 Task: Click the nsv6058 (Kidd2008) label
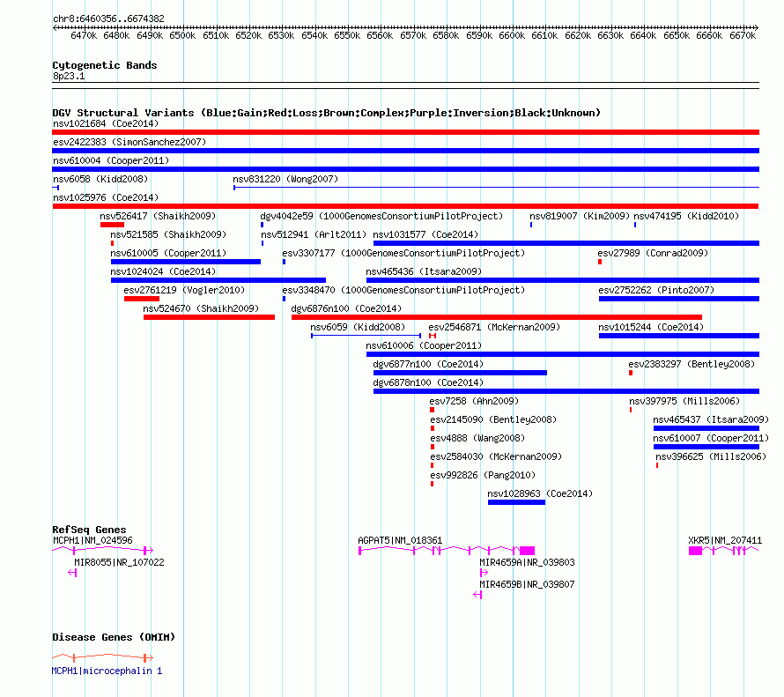point(100,179)
